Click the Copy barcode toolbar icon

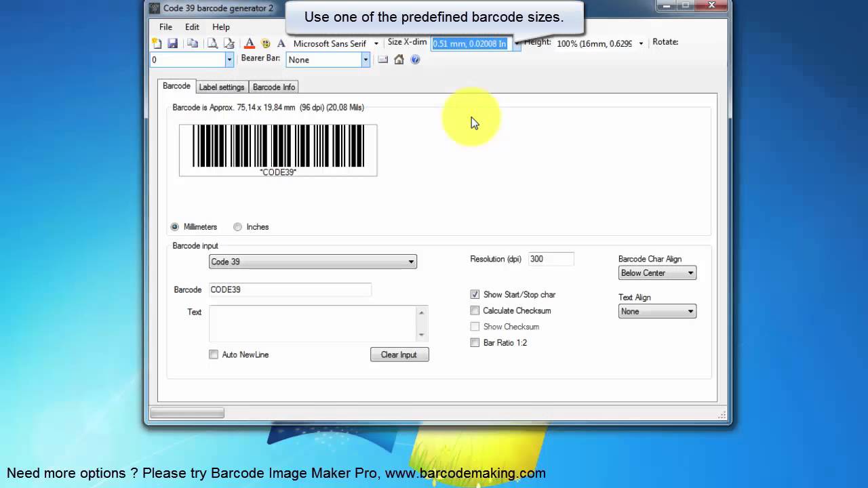[193, 43]
